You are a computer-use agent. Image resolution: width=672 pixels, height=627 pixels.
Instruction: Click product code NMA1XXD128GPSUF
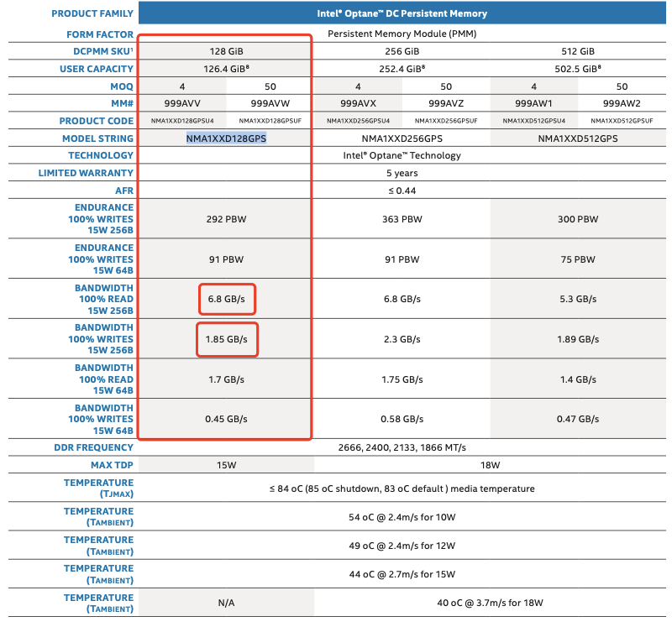pyautogui.click(x=270, y=121)
